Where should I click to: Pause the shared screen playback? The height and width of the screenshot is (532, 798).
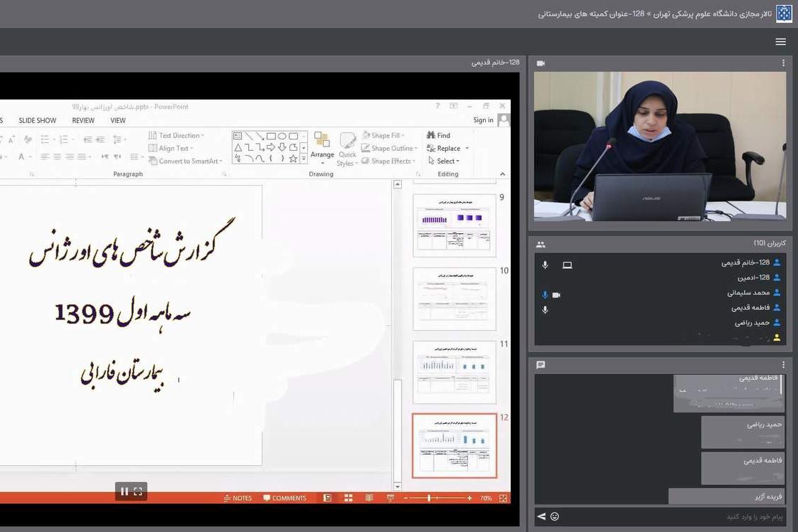coord(124,491)
